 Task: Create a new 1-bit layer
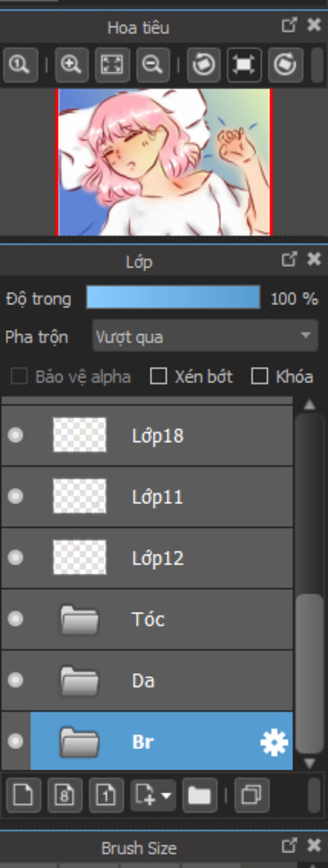(x=106, y=796)
